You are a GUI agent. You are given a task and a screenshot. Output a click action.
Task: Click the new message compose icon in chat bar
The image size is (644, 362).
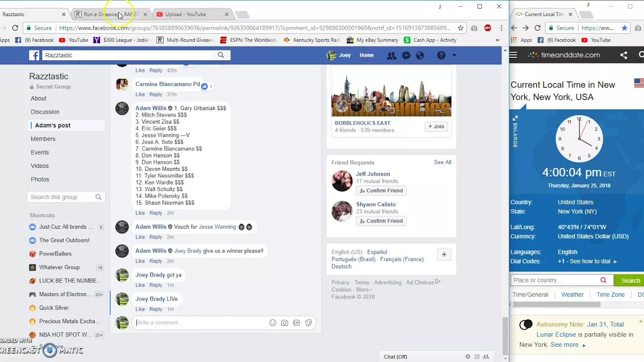[x=477, y=356]
